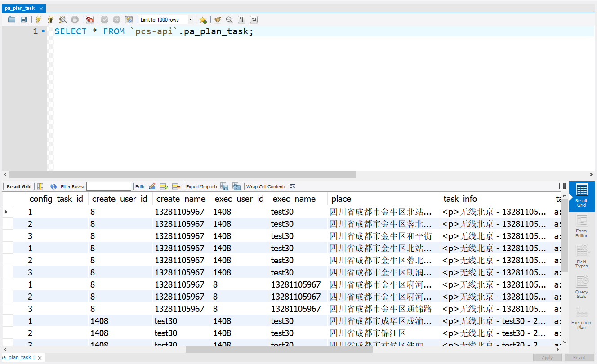The width and height of the screenshot is (597, 364).
Task: Export recordset to external file
Action: click(x=224, y=186)
